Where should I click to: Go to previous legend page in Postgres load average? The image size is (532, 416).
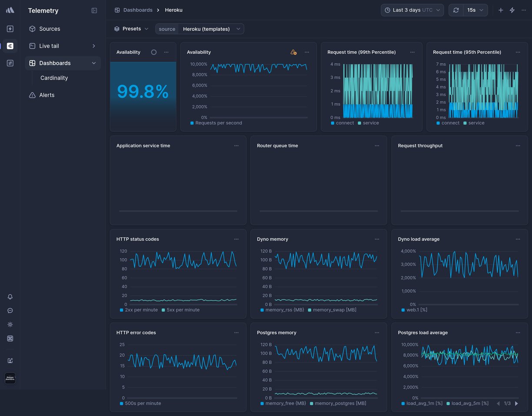coord(498,403)
